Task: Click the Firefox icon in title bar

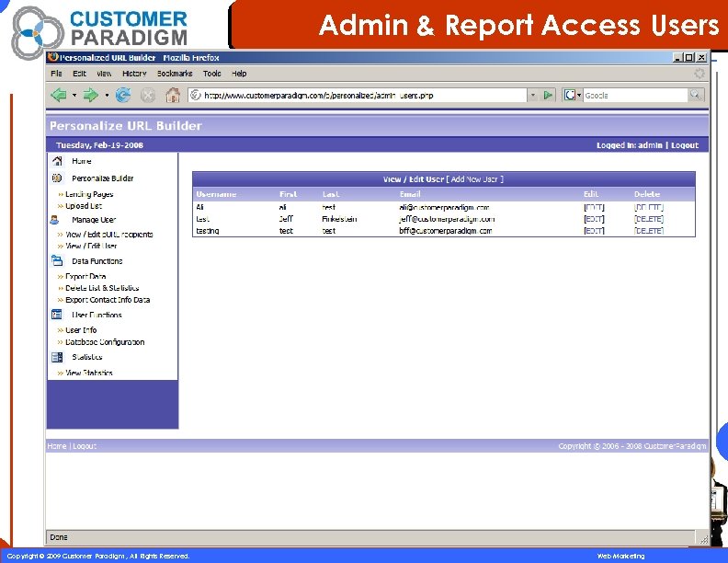Action: pos(53,57)
